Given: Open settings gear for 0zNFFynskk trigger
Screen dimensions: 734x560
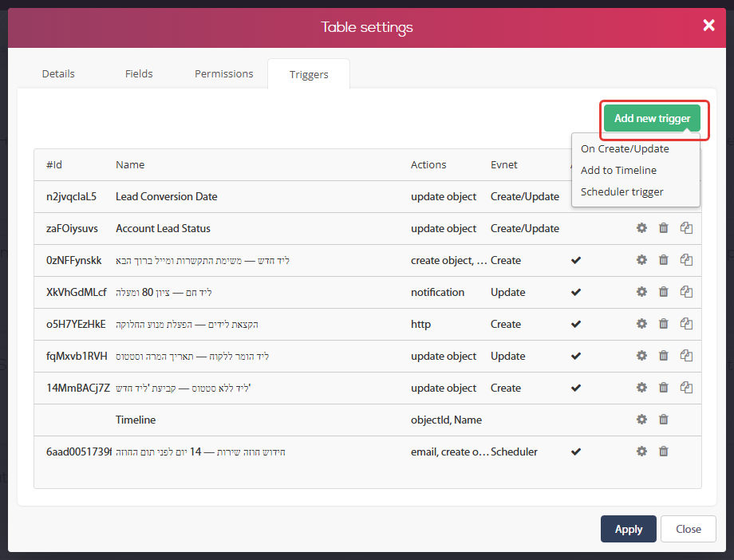Looking at the screenshot, I should click(x=641, y=260).
